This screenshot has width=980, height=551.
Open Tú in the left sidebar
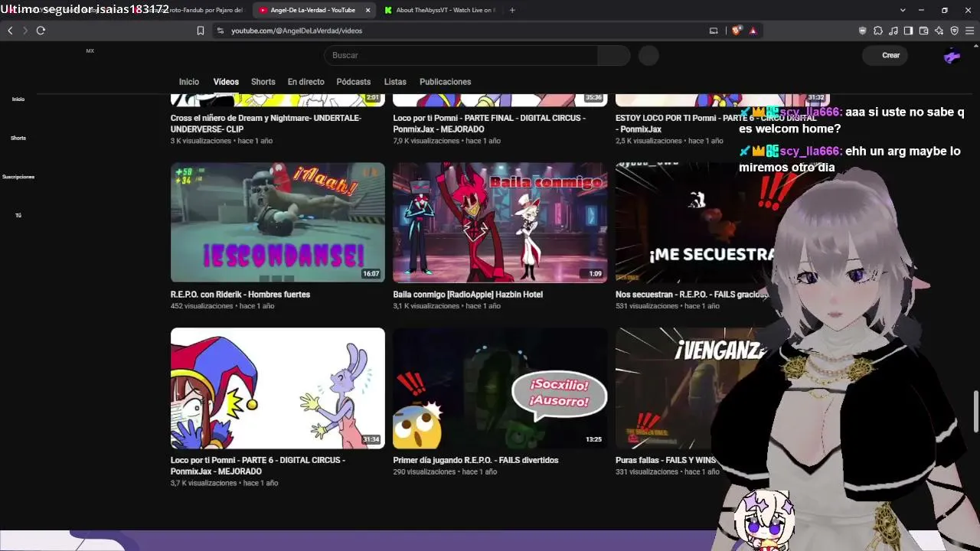(18, 215)
